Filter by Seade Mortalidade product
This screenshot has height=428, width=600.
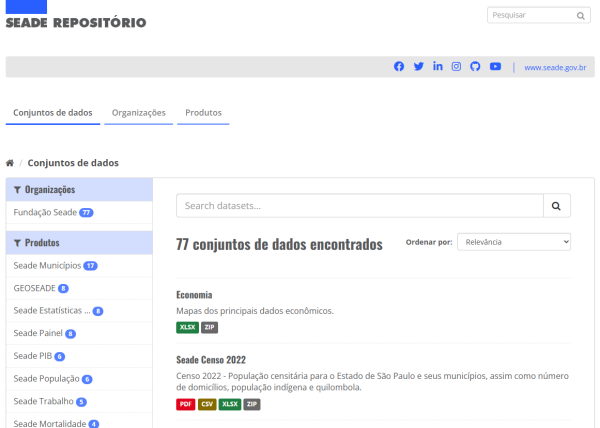click(79, 422)
